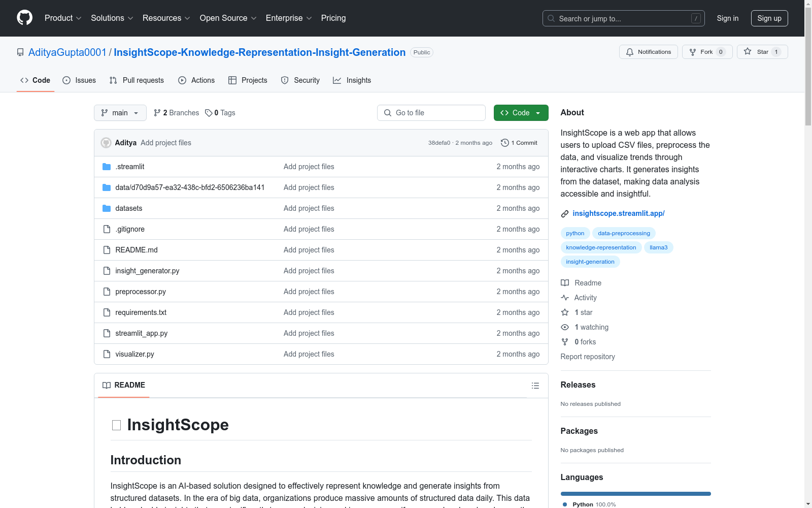Click the README.md file icon
The width and height of the screenshot is (812, 508).
[107, 250]
